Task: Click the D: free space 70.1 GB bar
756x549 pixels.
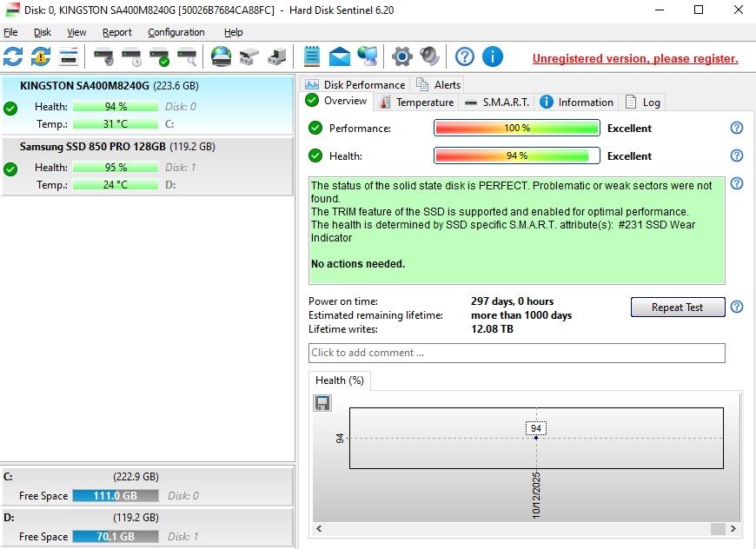Action: 116,537
